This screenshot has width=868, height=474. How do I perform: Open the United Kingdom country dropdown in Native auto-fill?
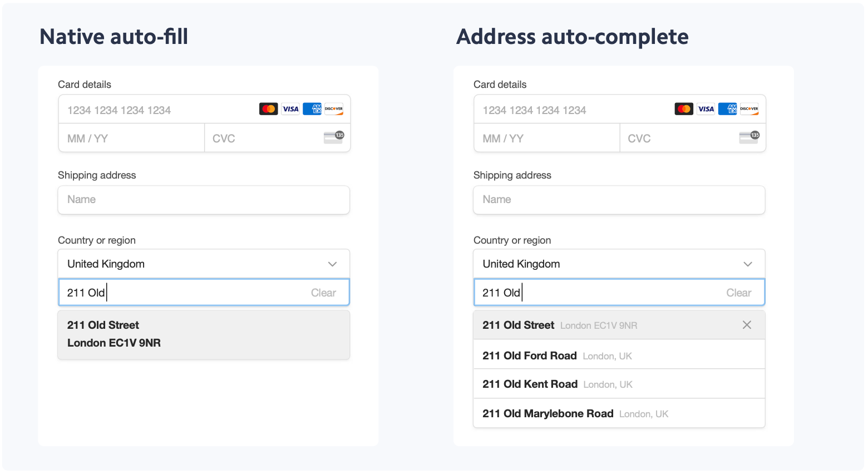204,264
